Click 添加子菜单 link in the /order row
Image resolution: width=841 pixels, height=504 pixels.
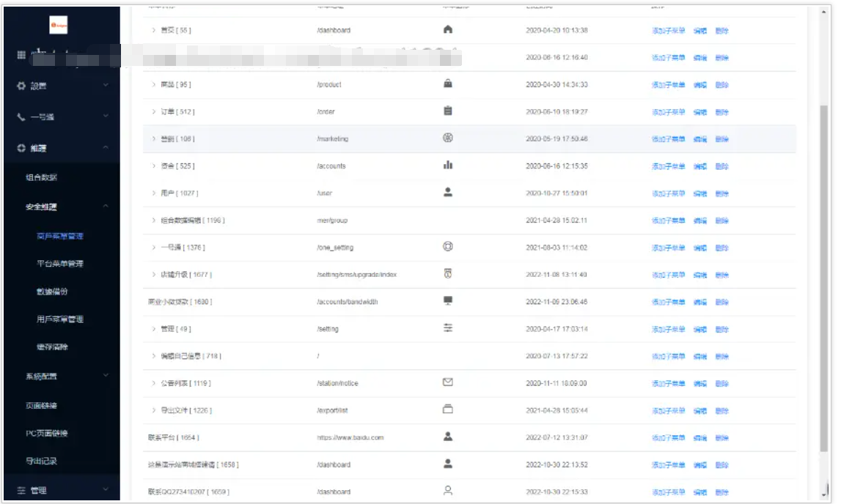668,112
